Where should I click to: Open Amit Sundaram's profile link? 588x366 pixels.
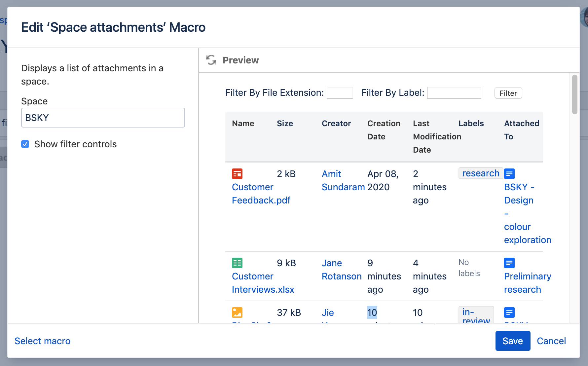coord(343,181)
